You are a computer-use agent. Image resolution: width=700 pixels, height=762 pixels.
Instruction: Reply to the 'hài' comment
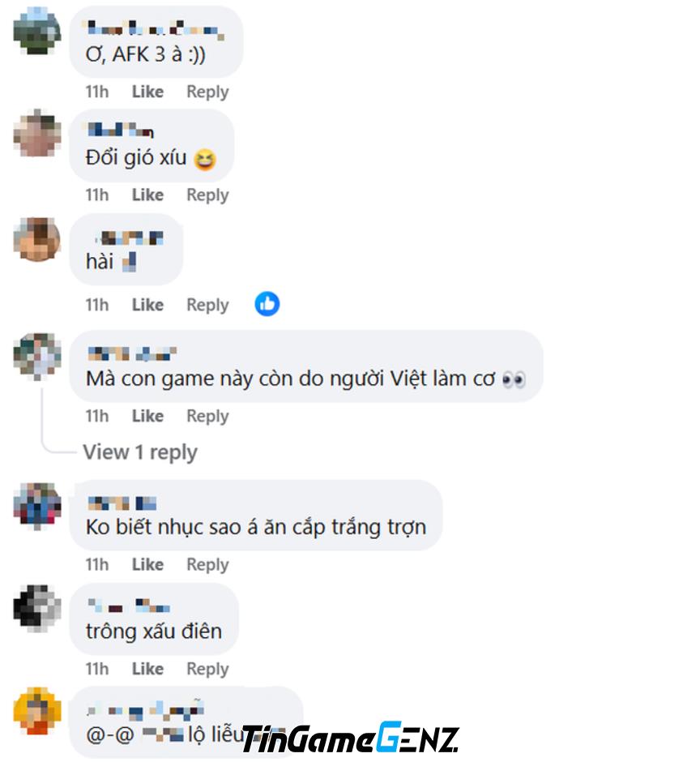pos(207,305)
